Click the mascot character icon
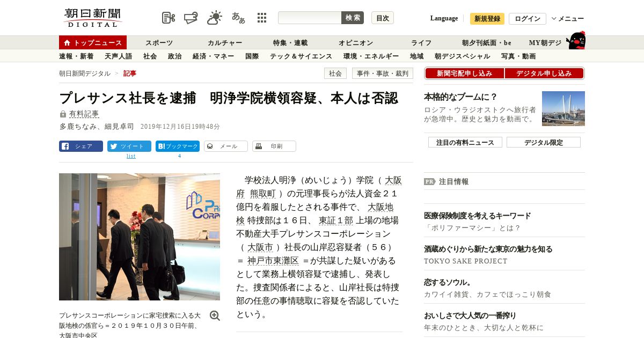644x338 pixels. click(x=576, y=41)
